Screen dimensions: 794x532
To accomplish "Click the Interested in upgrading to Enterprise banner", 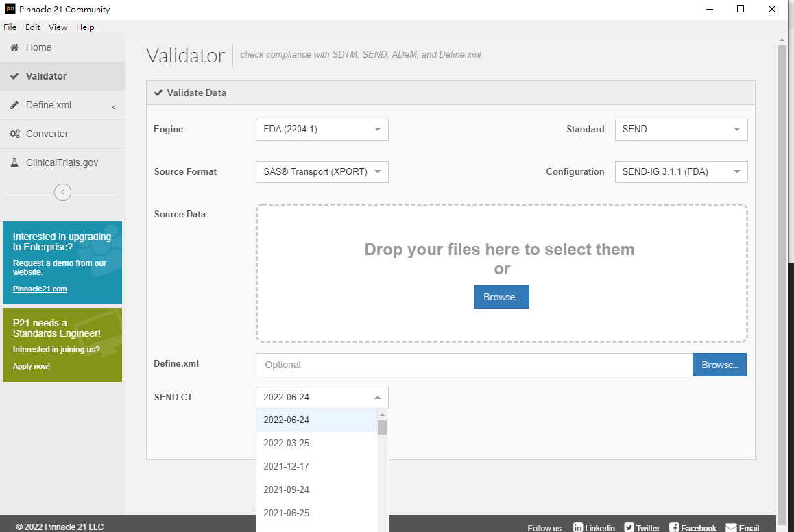I will 62,263.
